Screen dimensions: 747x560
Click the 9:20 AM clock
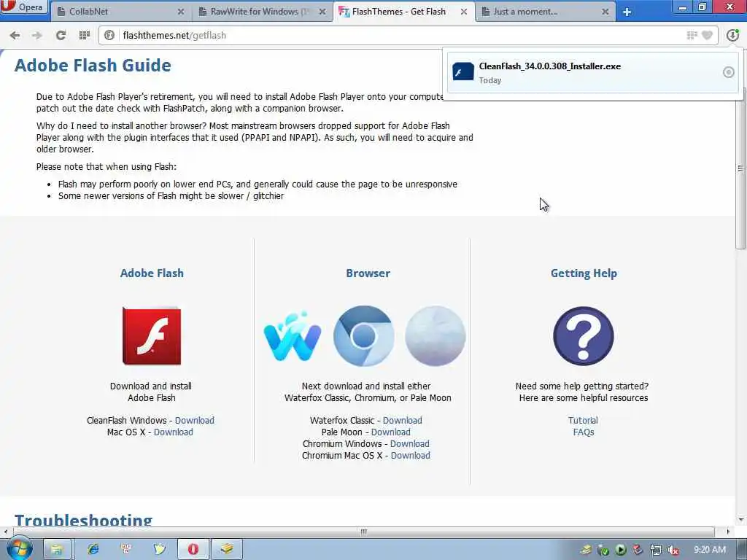click(709, 550)
